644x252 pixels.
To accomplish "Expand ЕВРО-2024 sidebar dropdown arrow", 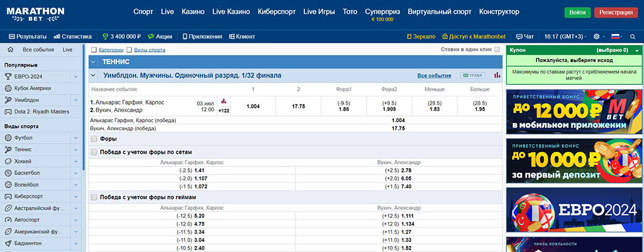I will (75, 77).
